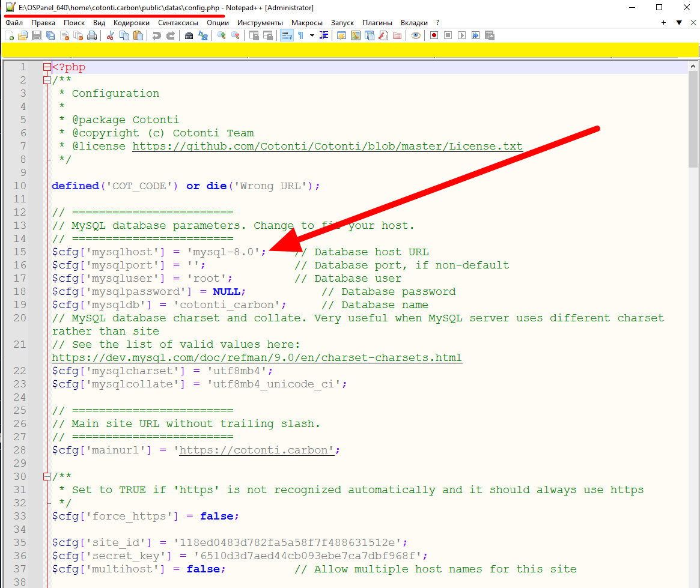Click the Copy toolbar icon

pyautogui.click(x=124, y=35)
